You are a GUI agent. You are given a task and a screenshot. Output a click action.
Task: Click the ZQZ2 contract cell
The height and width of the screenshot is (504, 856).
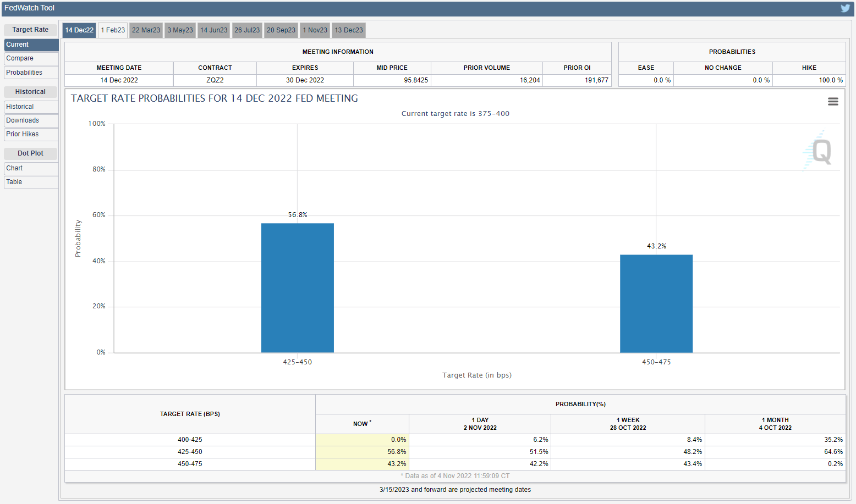point(215,80)
